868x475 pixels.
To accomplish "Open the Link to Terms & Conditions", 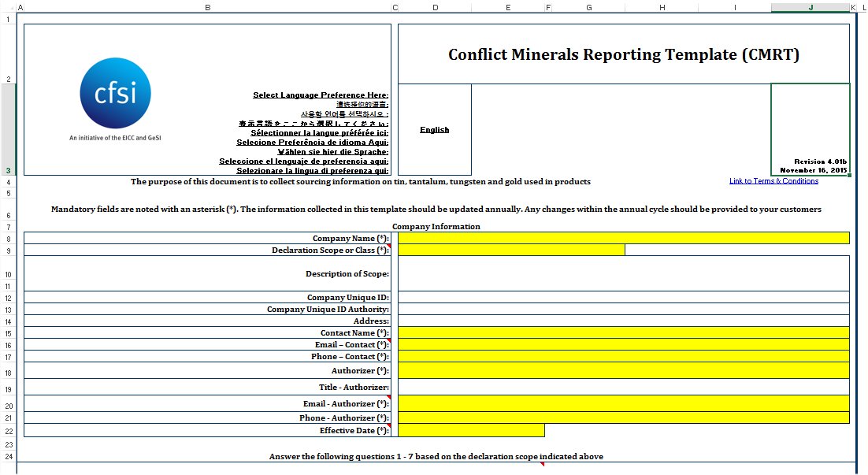I will point(773,181).
